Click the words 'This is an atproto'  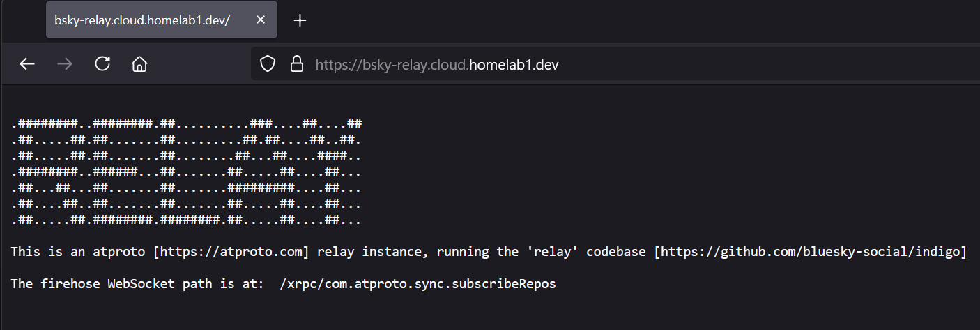click(x=79, y=252)
